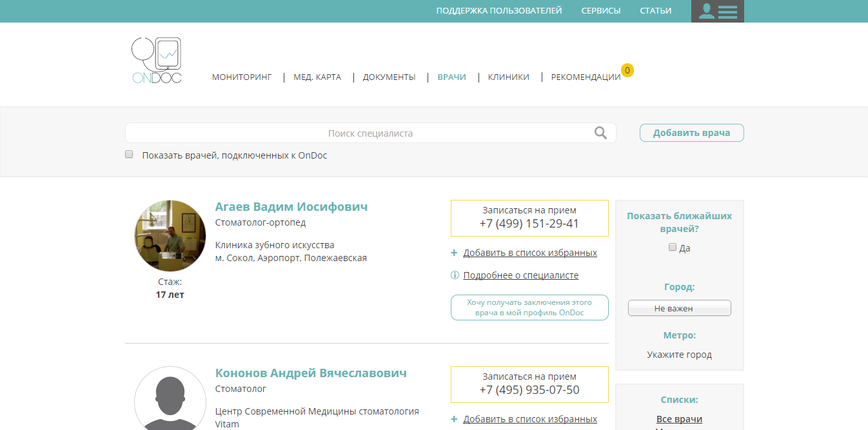Open Агаев Вадим Иосифович profile link

click(x=291, y=207)
